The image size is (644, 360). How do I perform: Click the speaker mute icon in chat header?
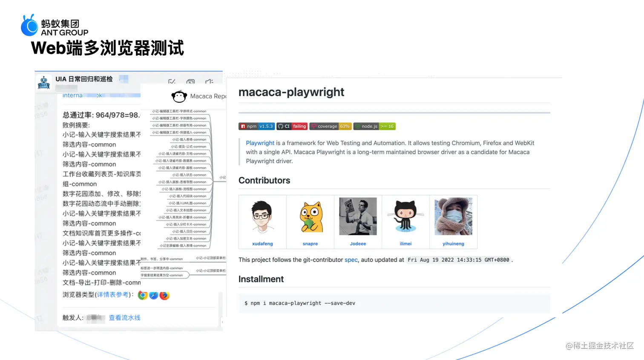click(209, 81)
